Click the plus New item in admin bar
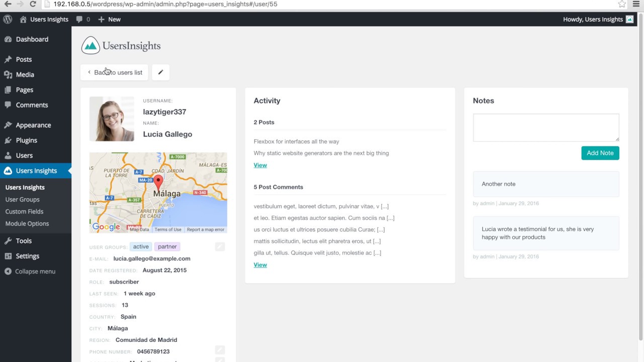The image size is (644, 362). 109,19
